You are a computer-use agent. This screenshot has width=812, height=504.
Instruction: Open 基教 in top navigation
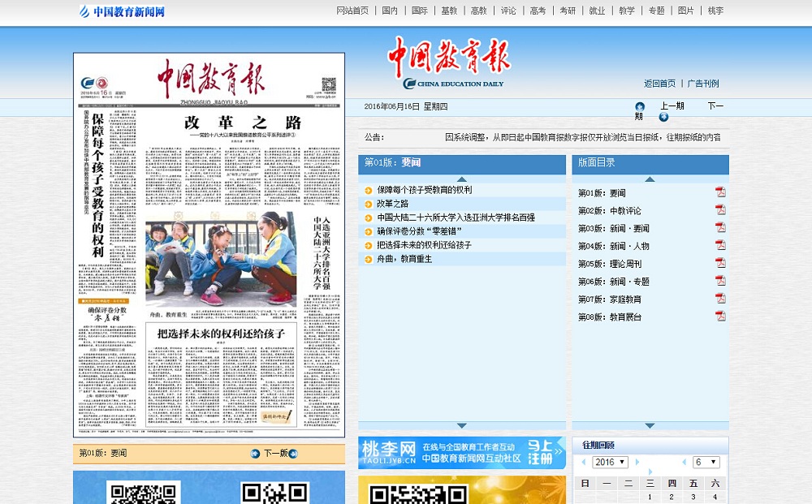click(449, 11)
